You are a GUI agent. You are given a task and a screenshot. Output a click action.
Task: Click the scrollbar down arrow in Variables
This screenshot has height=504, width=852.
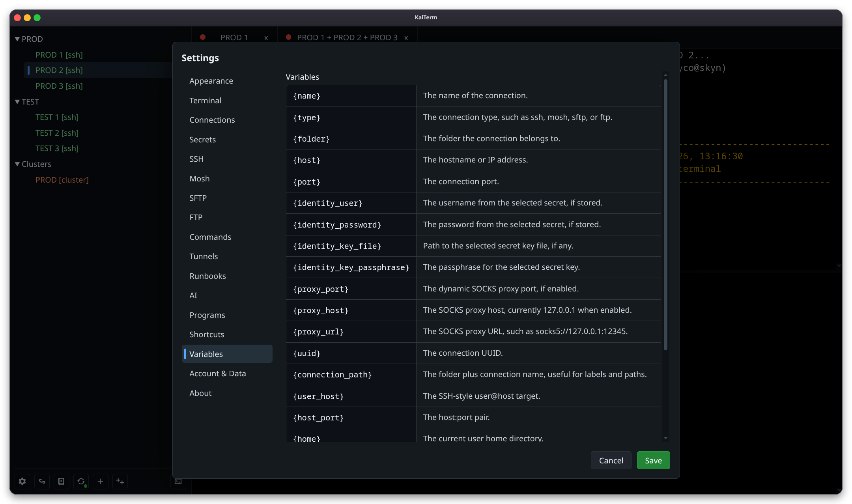(x=665, y=438)
